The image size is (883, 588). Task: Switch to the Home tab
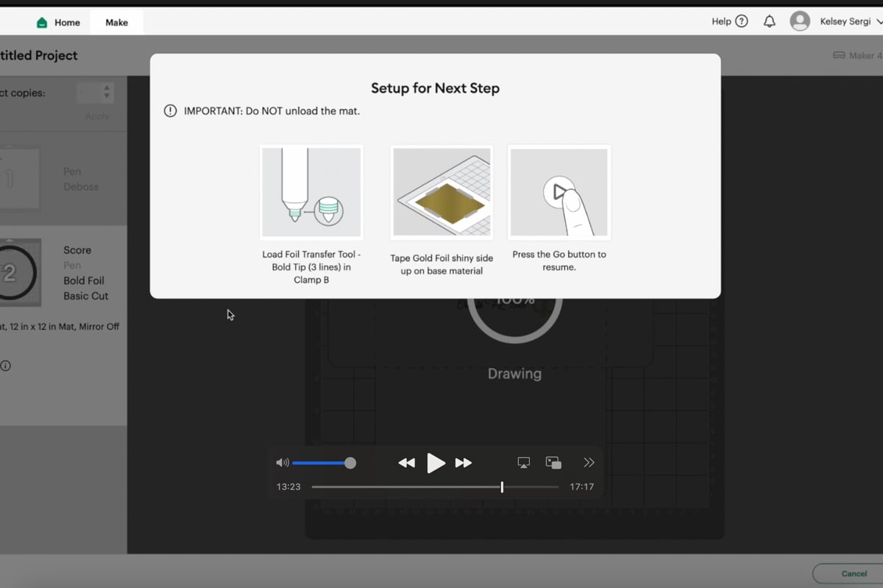[x=59, y=22]
